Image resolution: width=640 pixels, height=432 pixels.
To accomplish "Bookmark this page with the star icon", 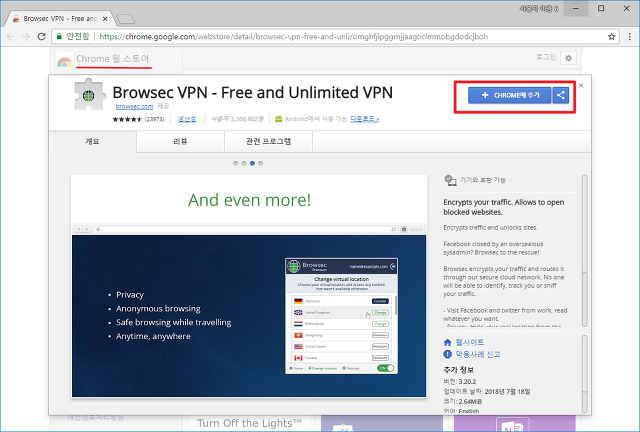I will tap(611, 36).
